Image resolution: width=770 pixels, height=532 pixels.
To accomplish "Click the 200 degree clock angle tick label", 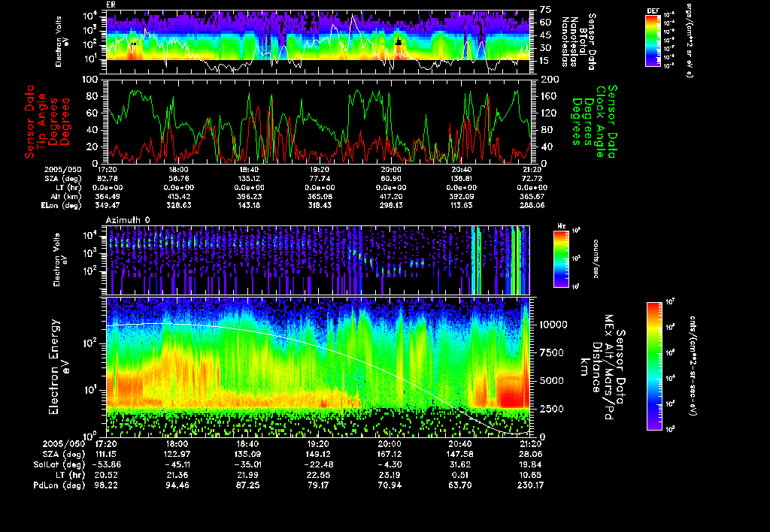I will [x=550, y=80].
